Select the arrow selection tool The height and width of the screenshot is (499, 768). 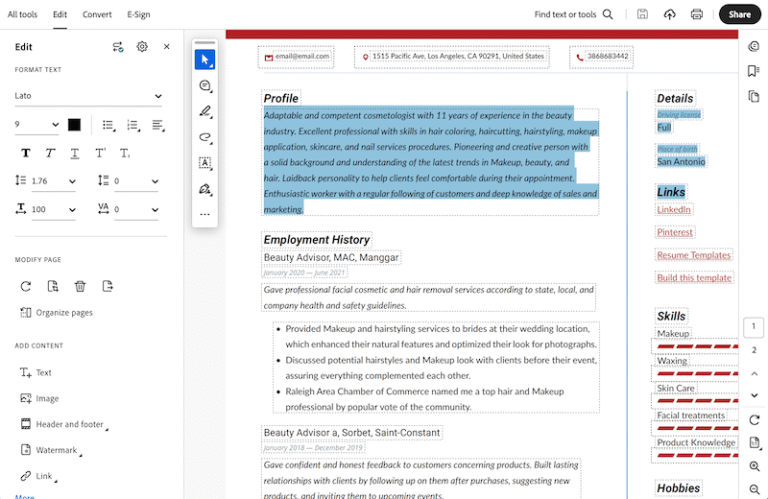coord(205,60)
